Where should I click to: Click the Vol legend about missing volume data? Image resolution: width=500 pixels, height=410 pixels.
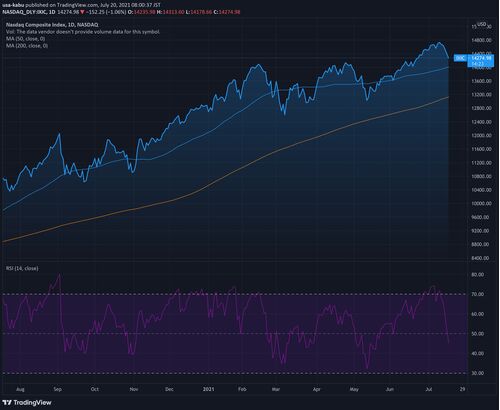pyautogui.click(x=83, y=32)
